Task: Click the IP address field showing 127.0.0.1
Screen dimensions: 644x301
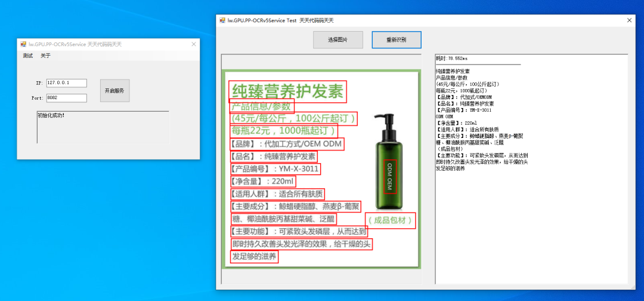Action: pyautogui.click(x=67, y=83)
